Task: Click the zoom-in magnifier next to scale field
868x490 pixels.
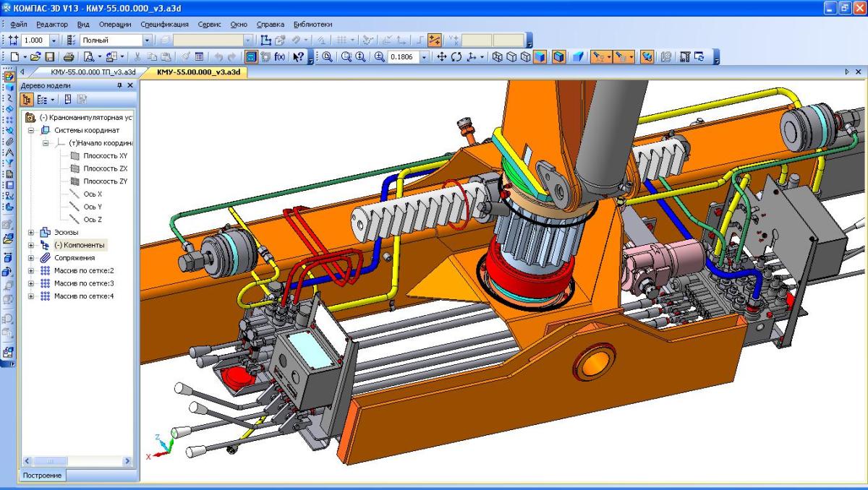Action: pyautogui.click(x=379, y=56)
